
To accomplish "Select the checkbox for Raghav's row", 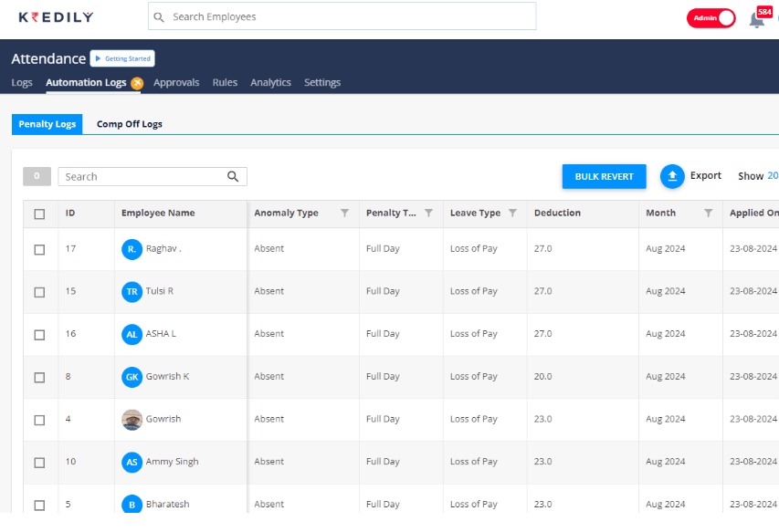I will pyautogui.click(x=39, y=250).
